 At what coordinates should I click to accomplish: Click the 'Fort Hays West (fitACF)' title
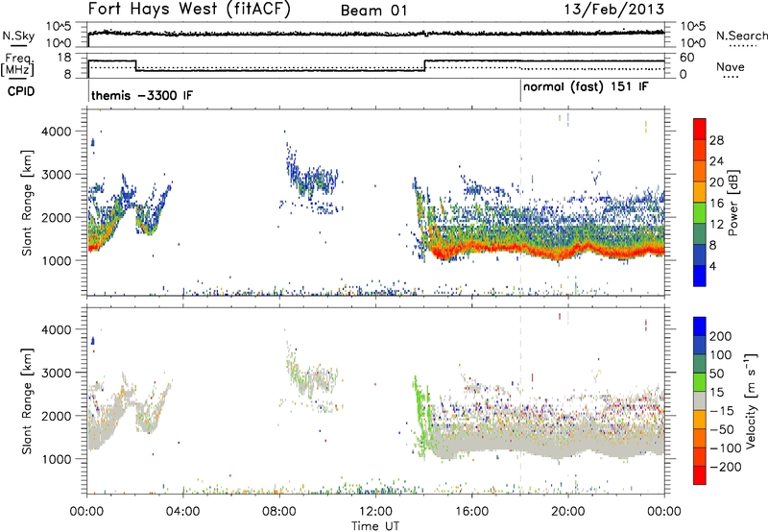click(189, 10)
